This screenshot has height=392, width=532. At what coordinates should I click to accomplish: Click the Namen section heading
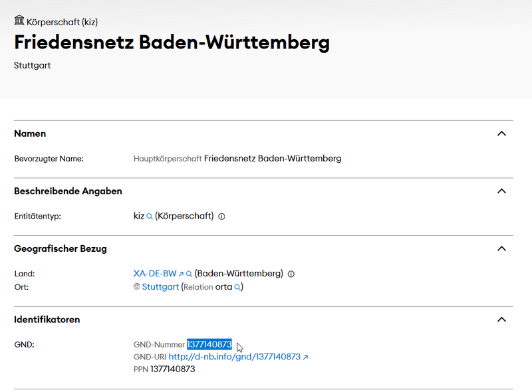click(30, 134)
